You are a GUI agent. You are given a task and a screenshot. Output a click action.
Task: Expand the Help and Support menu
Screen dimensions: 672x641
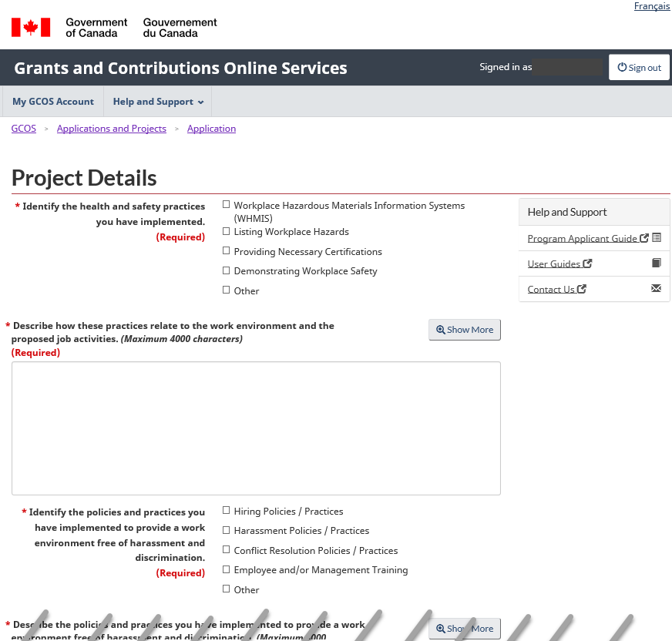pos(158,102)
